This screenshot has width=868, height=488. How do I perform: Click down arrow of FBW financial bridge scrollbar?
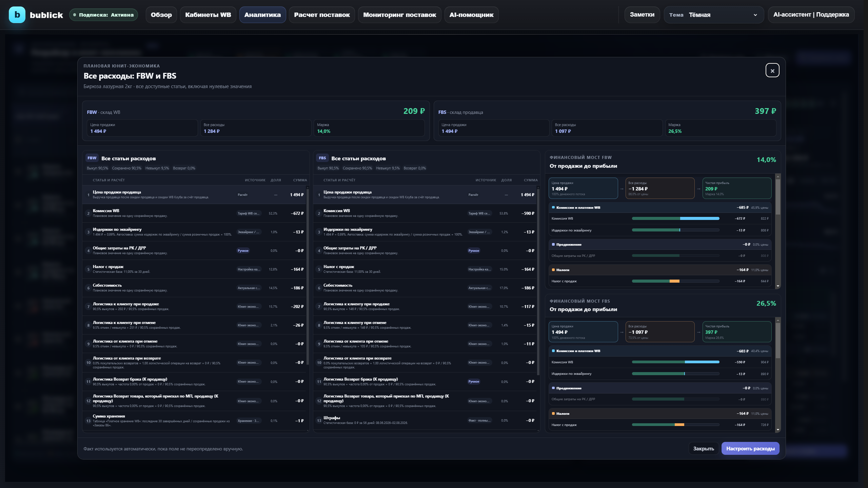click(778, 286)
